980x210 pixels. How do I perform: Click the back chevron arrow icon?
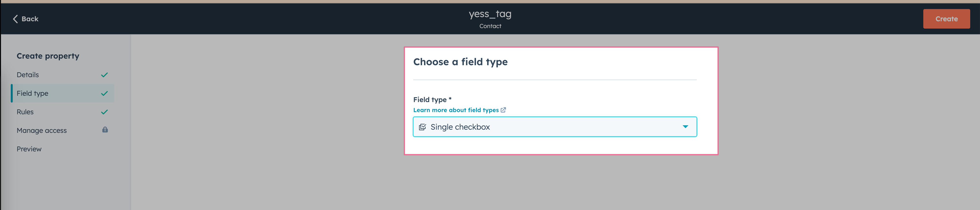tap(15, 19)
